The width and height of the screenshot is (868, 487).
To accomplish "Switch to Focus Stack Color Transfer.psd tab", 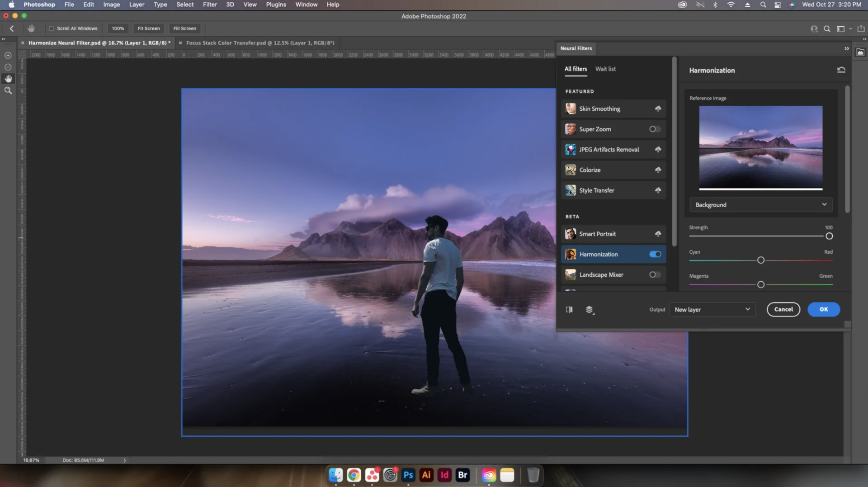I will point(260,43).
